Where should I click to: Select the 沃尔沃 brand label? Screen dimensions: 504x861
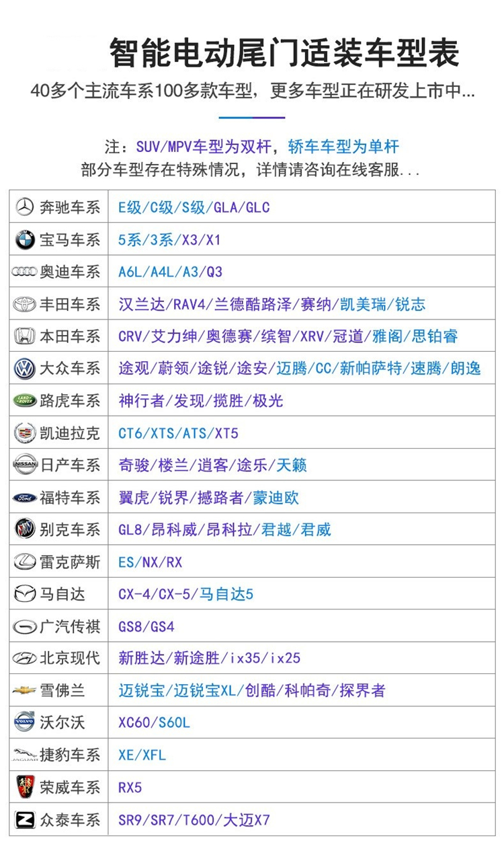click(62, 723)
